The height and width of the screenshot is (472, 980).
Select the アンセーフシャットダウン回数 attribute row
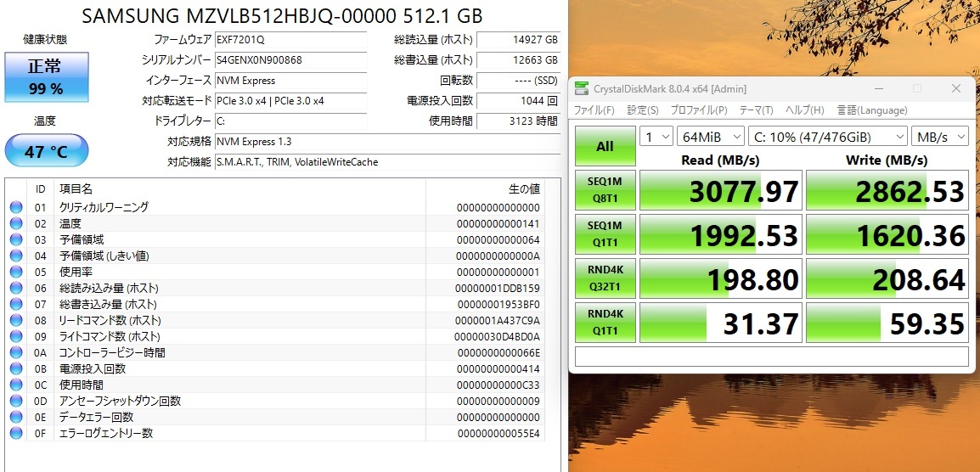(274, 402)
